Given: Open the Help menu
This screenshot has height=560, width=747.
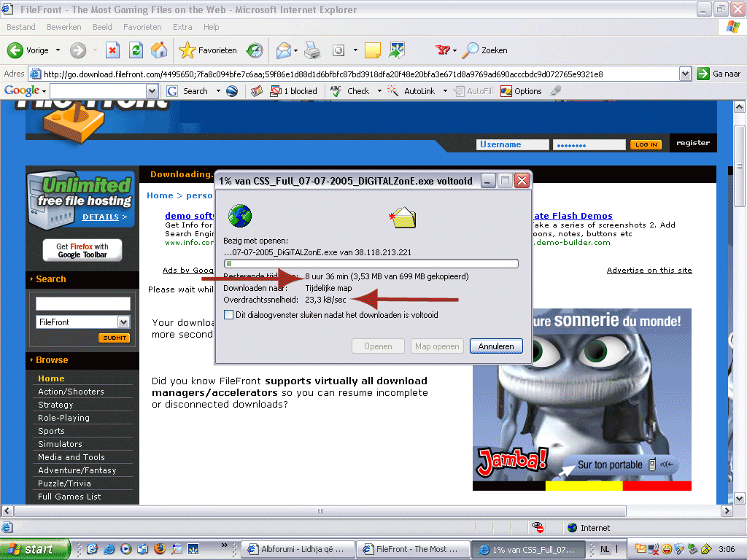Looking at the screenshot, I should pyautogui.click(x=211, y=27).
